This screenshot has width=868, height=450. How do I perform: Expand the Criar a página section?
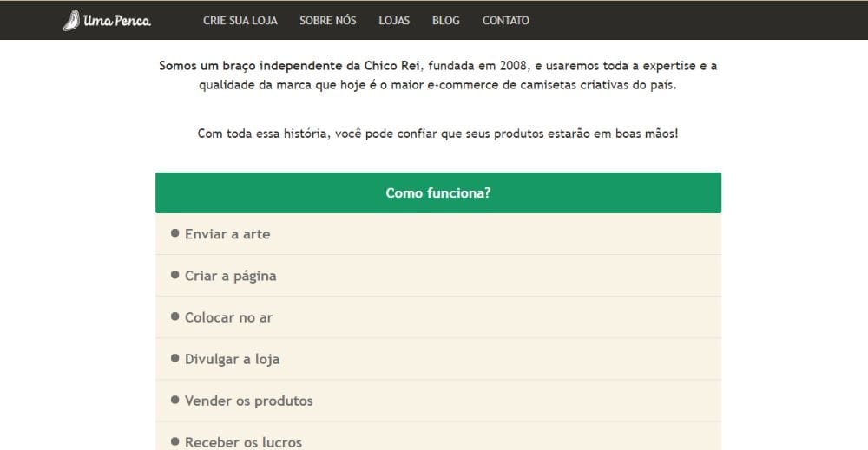(x=230, y=276)
